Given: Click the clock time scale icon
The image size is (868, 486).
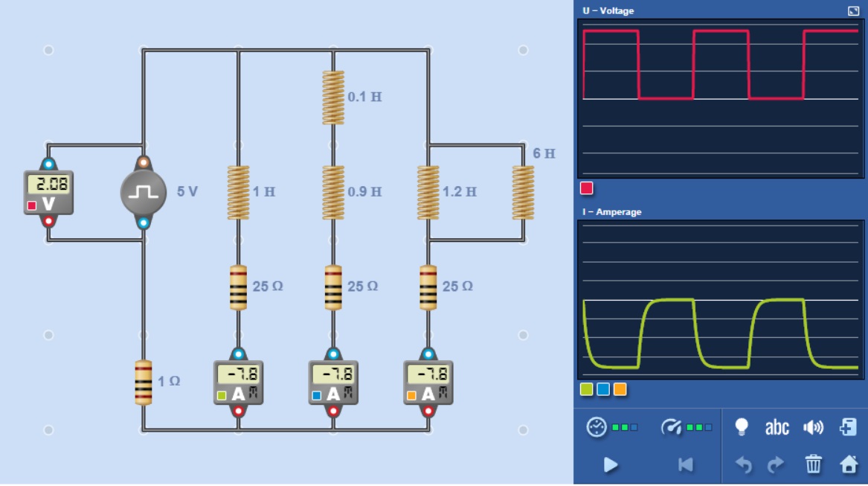Looking at the screenshot, I should tap(597, 427).
